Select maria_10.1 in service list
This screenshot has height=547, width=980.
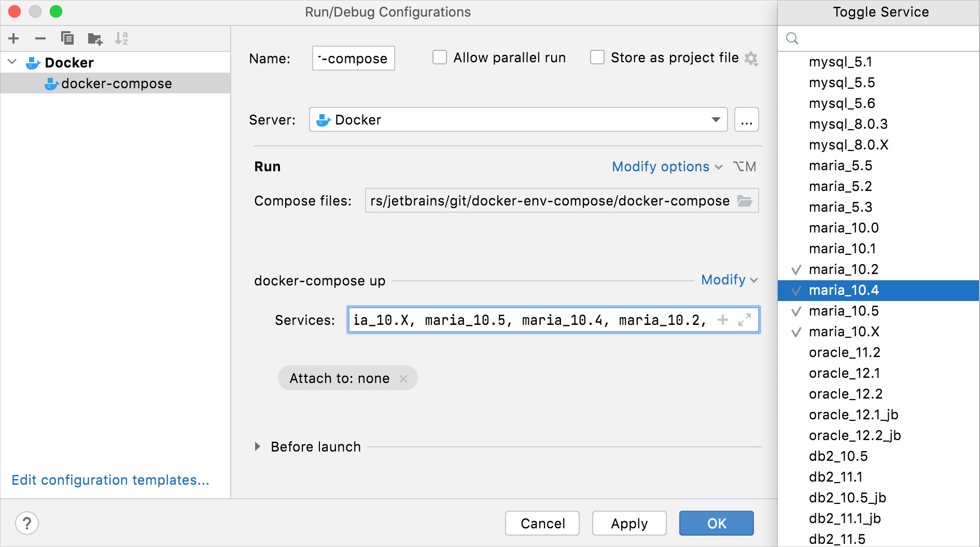pyautogui.click(x=878, y=249)
